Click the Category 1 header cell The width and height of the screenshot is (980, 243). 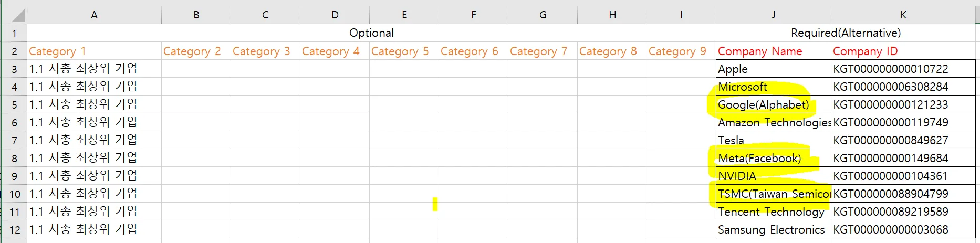tap(94, 51)
